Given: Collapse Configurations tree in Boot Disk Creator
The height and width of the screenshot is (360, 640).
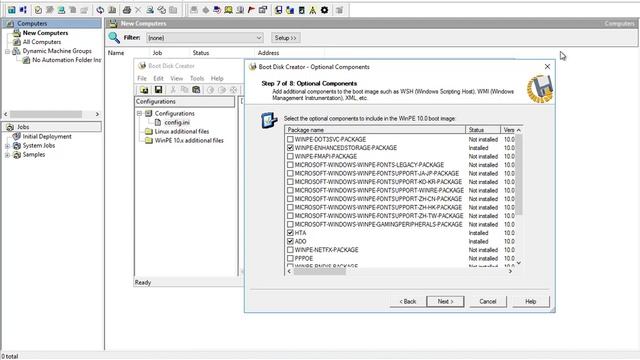Looking at the screenshot, I should [139, 113].
